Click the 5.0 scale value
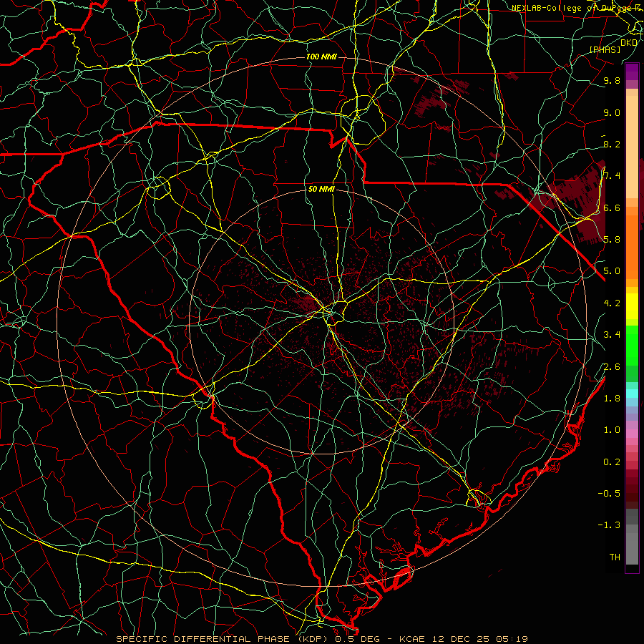The width and height of the screenshot is (644, 644). click(x=612, y=271)
